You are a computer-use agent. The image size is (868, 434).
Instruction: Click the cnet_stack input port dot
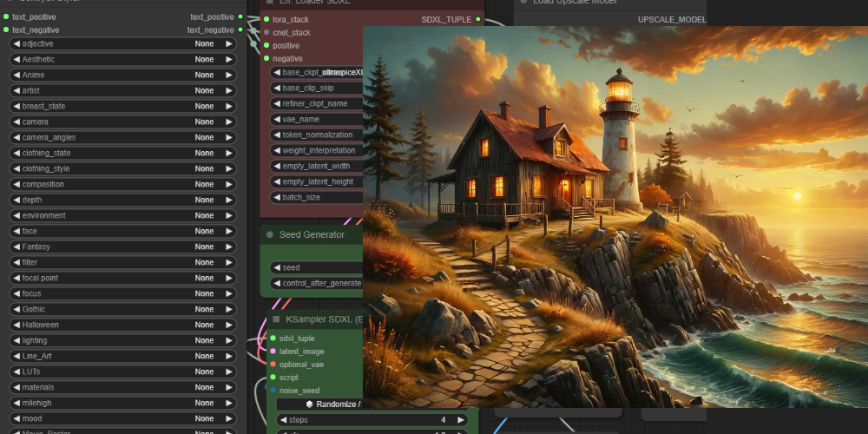[266, 33]
